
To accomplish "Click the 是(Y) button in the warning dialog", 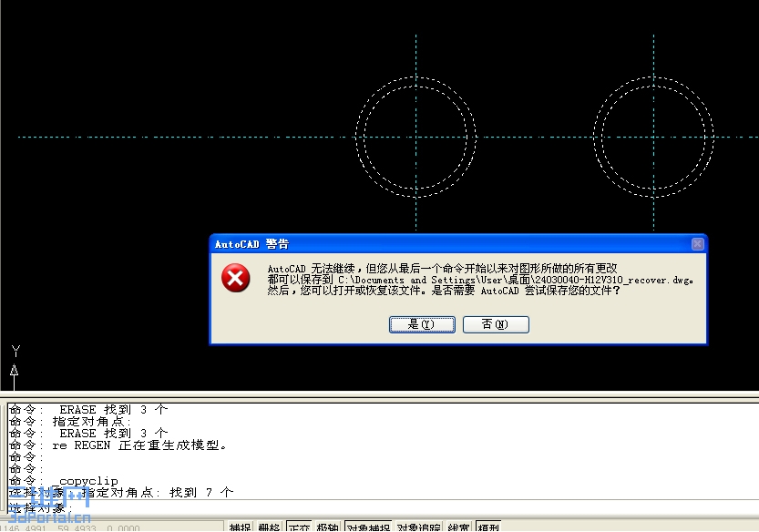I will (x=422, y=324).
